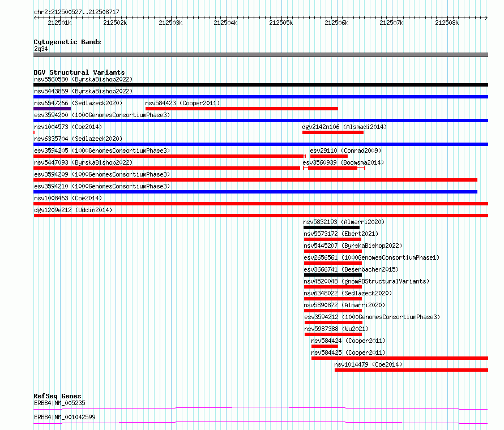Open nsv1008463 (Coe2014) label
Image resolution: width=504 pixels, height=430 pixels.
click(x=68, y=198)
